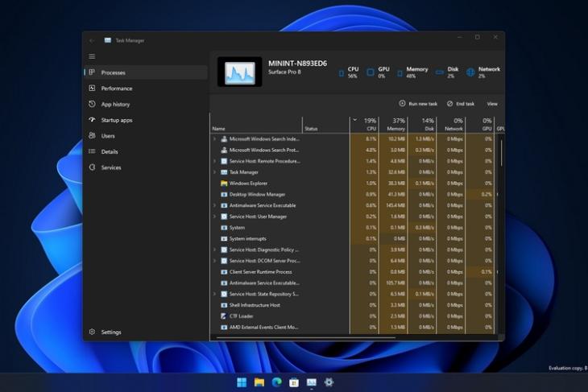Expand Service Host: DCOM Server Proc... row

(215, 261)
